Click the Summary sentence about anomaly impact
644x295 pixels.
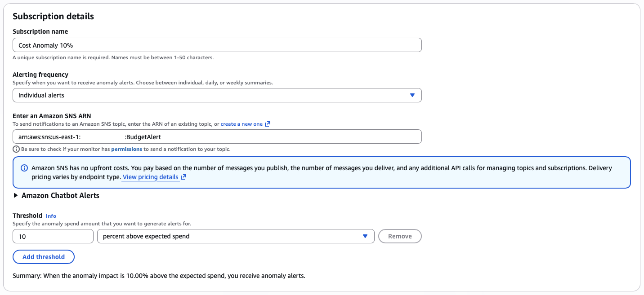coord(159,276)
